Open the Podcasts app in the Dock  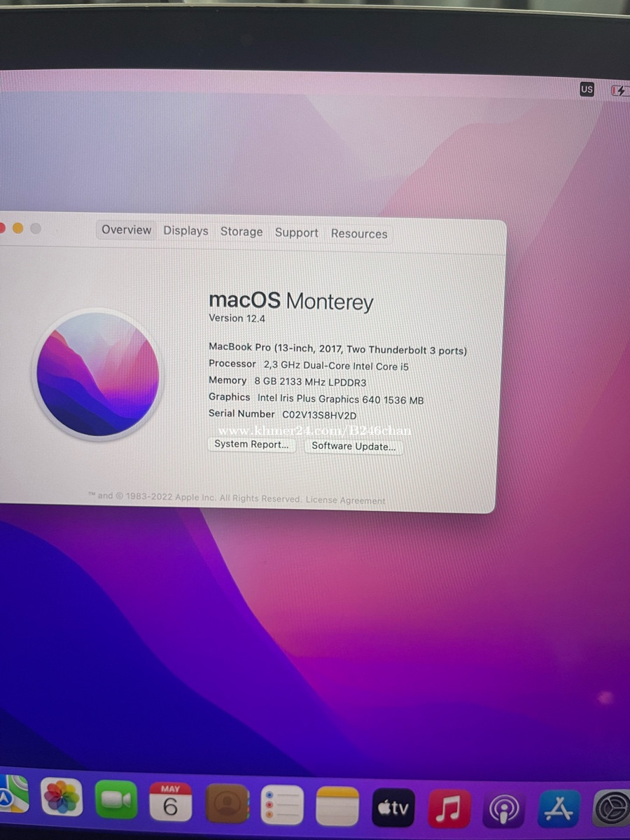point(504,809)
